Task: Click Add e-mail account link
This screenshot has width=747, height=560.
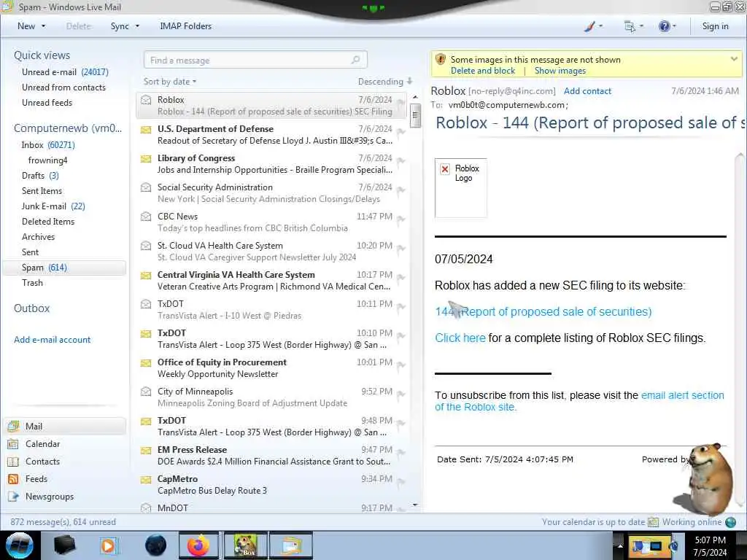Action: [52, 340]
